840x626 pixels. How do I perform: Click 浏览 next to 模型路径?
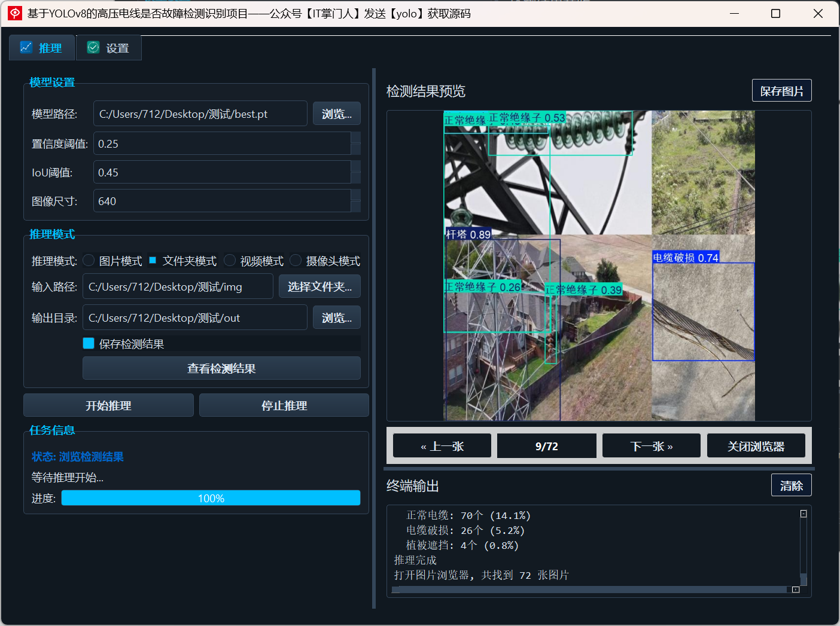pyautogui.click(x=336, y=113)
